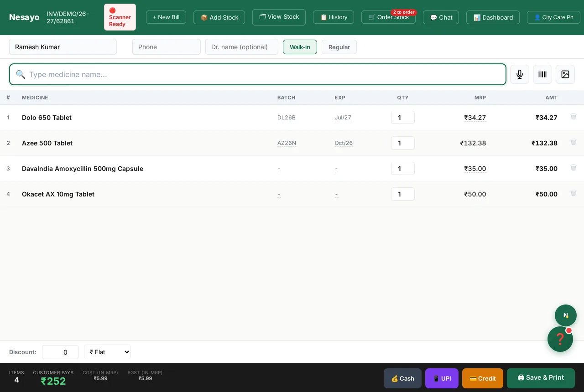This screenshot has height=392, width=584.
Task: Open the Chat section
Action: point(441,17)
